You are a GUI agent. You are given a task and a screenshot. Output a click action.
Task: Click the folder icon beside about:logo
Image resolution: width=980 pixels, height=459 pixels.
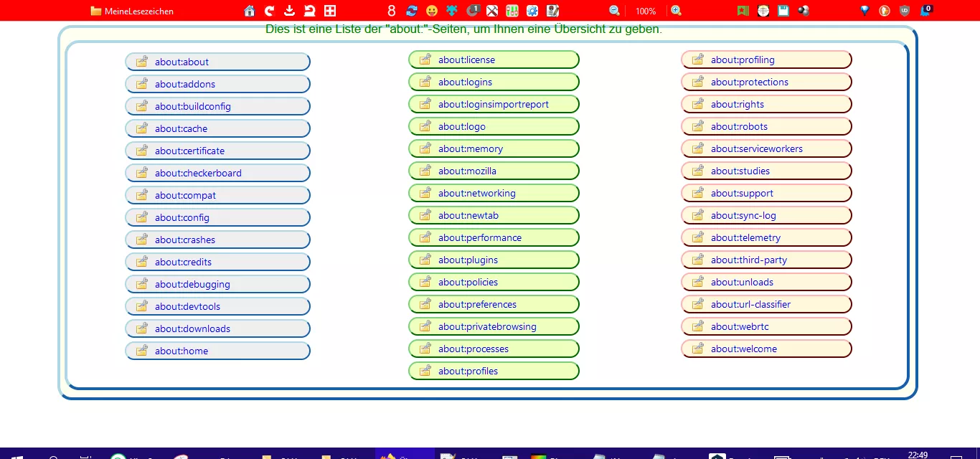click(425, 126)
